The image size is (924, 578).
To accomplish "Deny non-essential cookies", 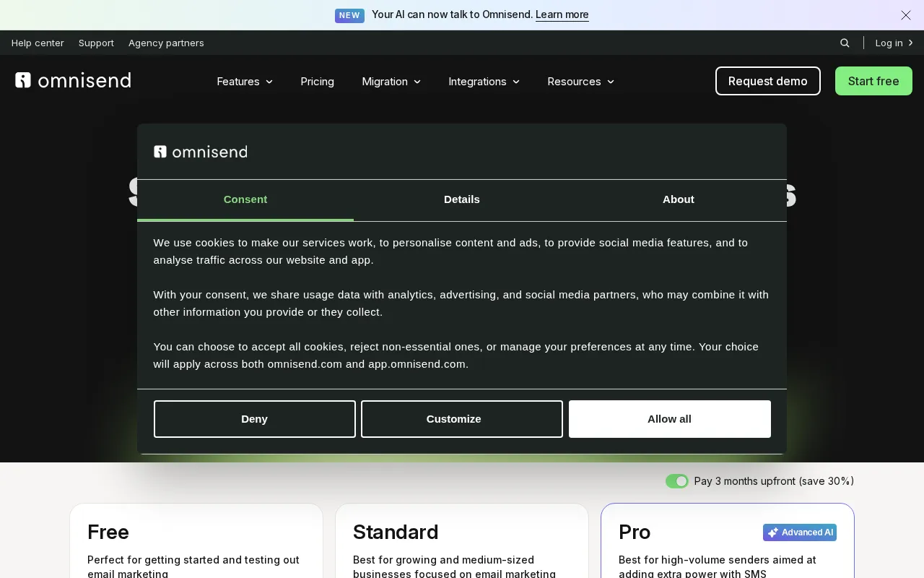I will (x=255, y=419).
